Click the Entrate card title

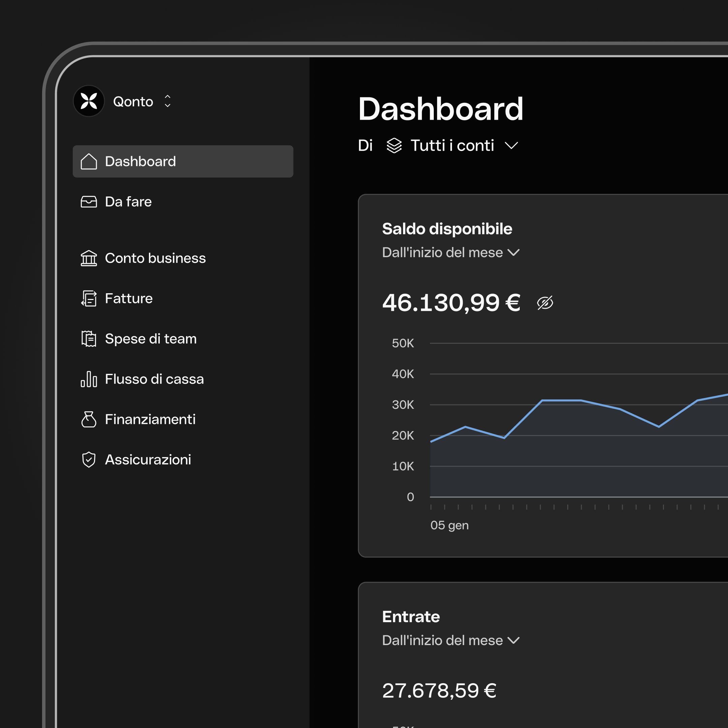(411, 616)
